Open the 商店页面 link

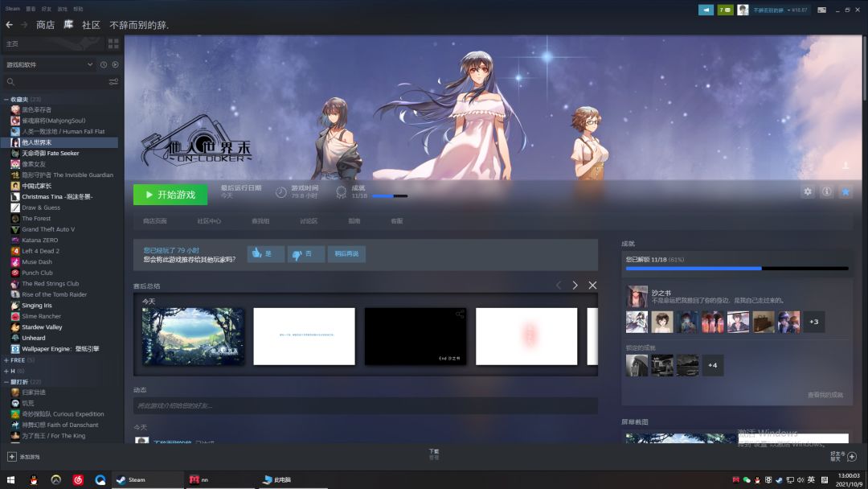click(154, 221)
